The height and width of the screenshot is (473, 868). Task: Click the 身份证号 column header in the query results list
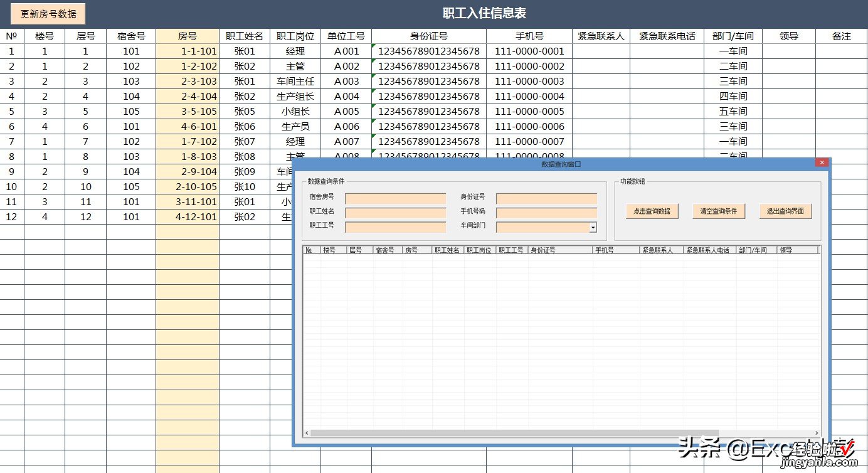(x=560, y=250)
